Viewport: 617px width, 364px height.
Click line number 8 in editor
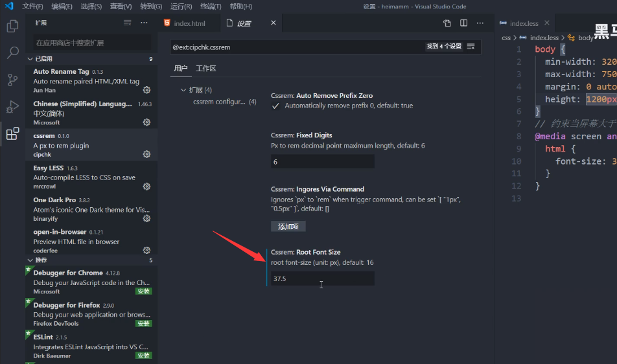(518, 137)
